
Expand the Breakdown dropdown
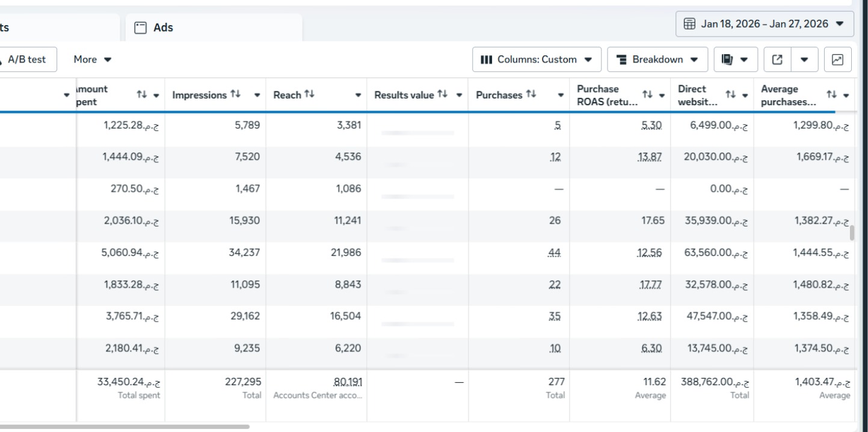[x=657, y=59]
